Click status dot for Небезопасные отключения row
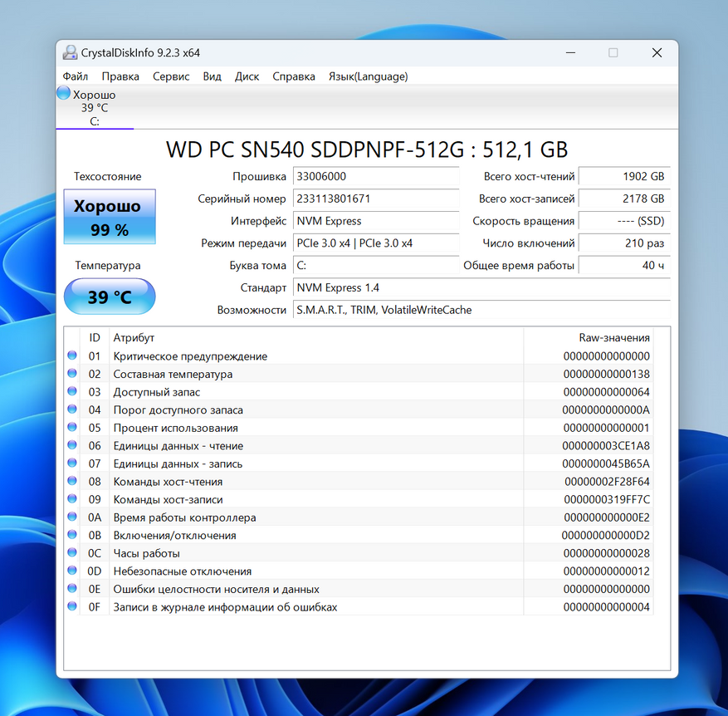728x716 pixels. 72,570
